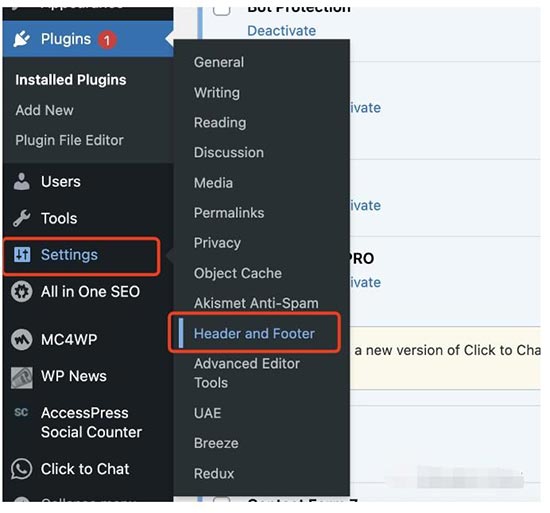Click the Tools wrench icon
Viewport: 550px width, 513px height.
[x=22, y=218]
